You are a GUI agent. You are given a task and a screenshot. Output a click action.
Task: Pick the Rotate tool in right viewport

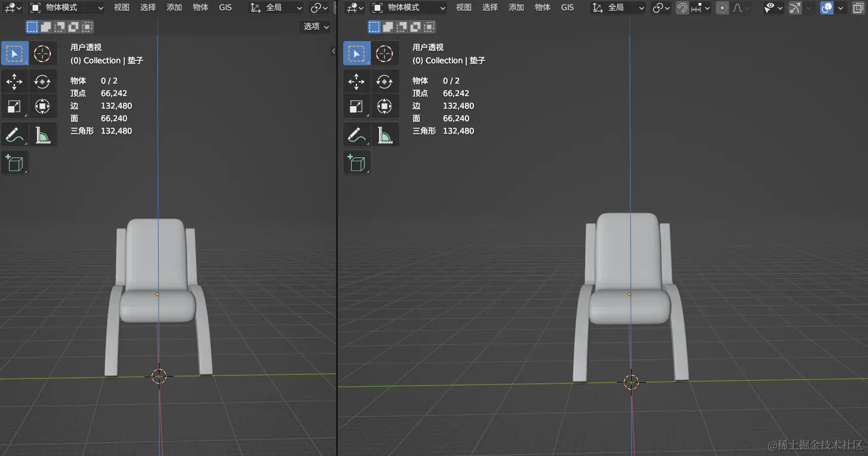coord(384,81)
